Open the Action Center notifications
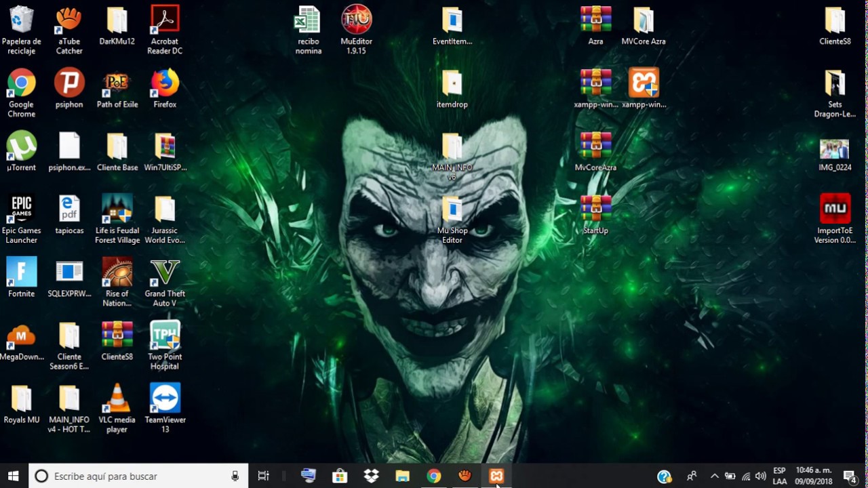This screenshot has height=488, width=868. point(850,476)
